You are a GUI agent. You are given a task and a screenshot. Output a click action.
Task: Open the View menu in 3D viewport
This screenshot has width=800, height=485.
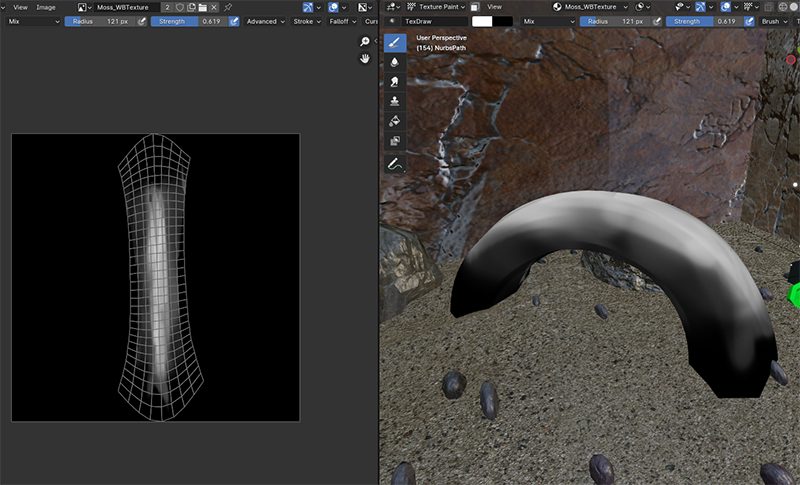494,7
